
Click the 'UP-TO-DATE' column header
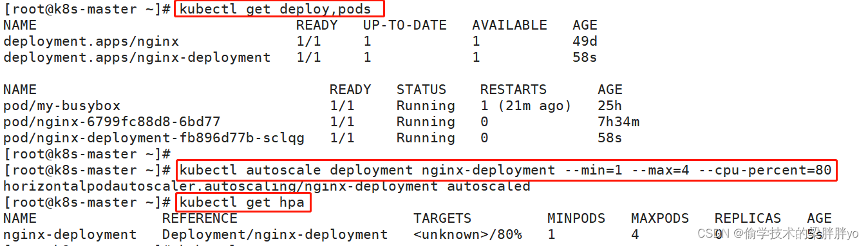tap(405, 25)
